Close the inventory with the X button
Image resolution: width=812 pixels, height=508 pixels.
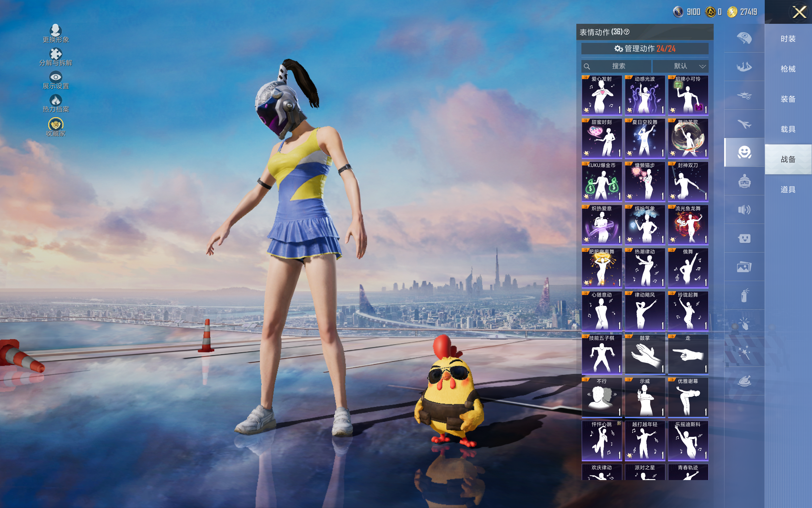point(799,12)
